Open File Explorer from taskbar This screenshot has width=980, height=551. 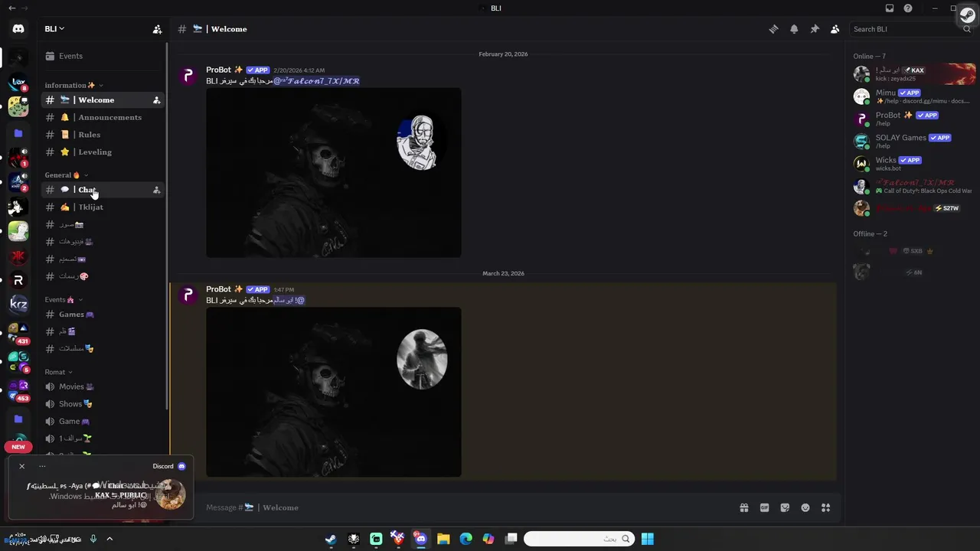point(443,539)
